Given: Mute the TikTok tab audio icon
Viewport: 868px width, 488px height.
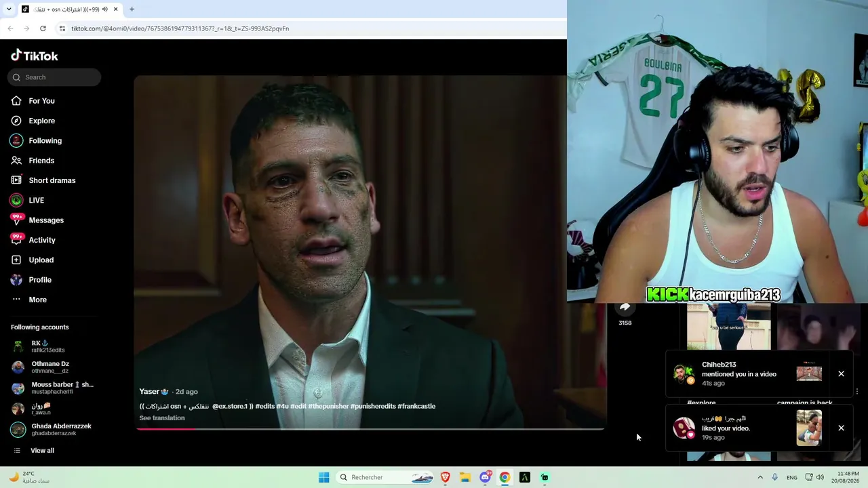Looking at the screenshot, I should point(104,9).
